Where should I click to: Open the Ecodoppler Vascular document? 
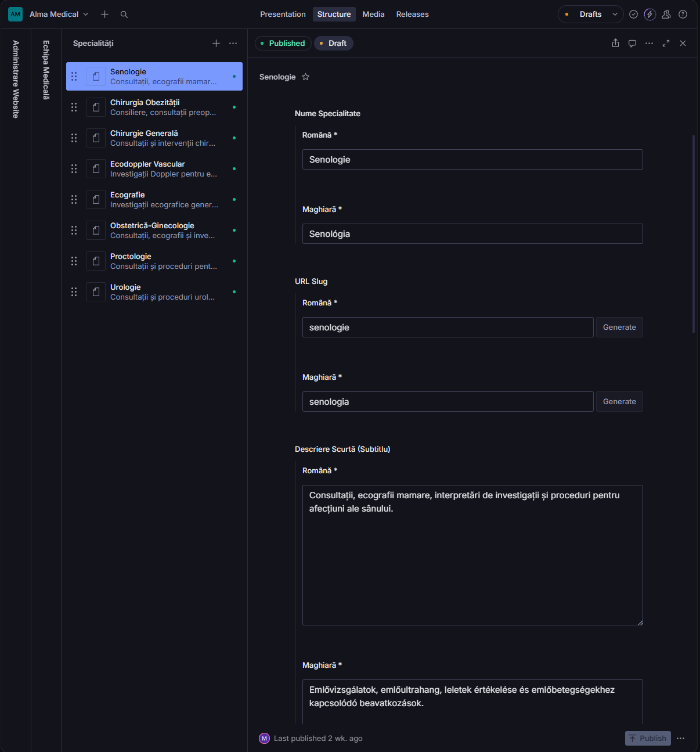point(154,168)
